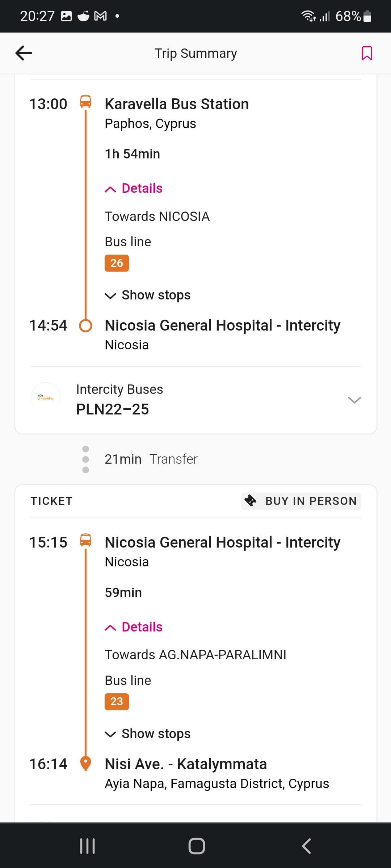Open Karavella Bus Station stop name
The image size is (391, 868).
(177, 104)
